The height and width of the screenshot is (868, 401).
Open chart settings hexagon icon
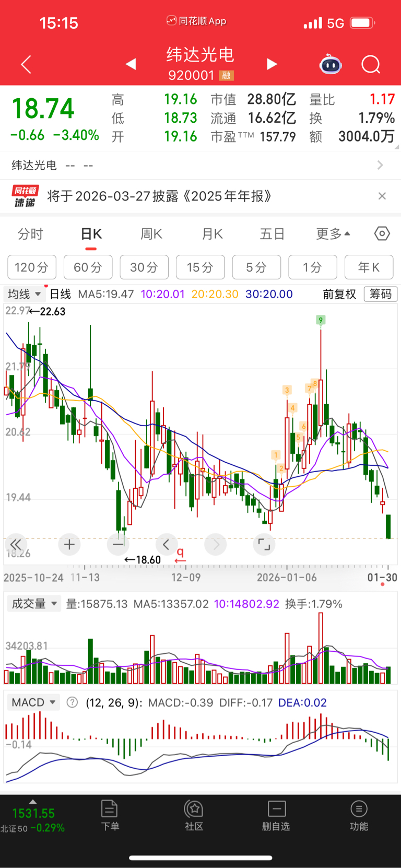pos(382,233)
